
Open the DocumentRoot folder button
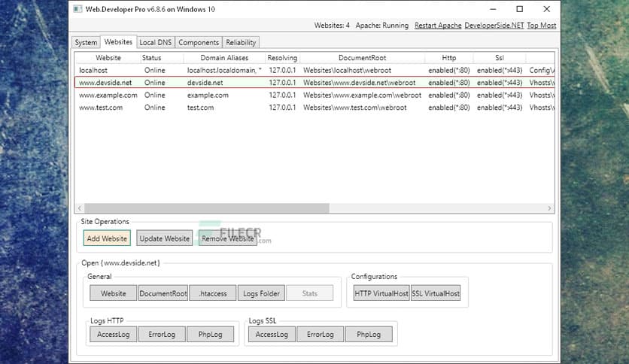click(163, 293)
